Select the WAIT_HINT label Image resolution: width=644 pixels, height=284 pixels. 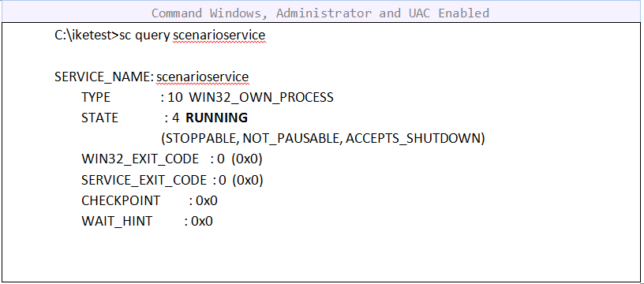(x=117, y=222)
